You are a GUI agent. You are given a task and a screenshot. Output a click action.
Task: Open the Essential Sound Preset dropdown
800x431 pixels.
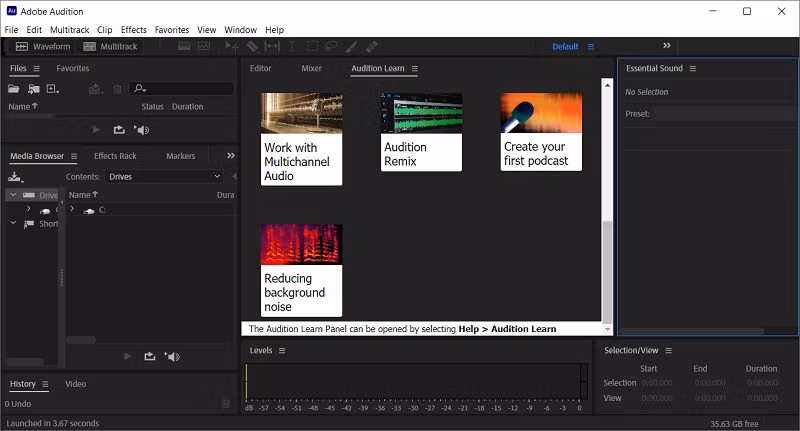[726, 114]
